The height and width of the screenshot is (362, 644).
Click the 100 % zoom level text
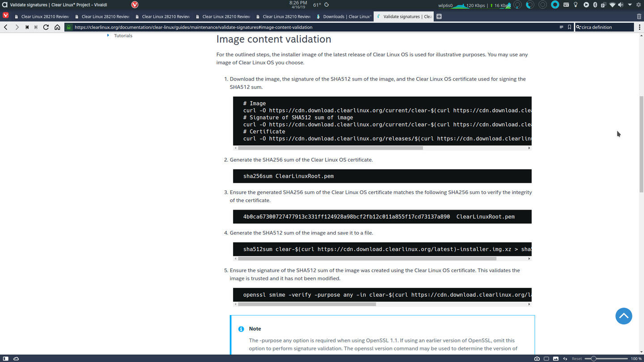(636, 358)
